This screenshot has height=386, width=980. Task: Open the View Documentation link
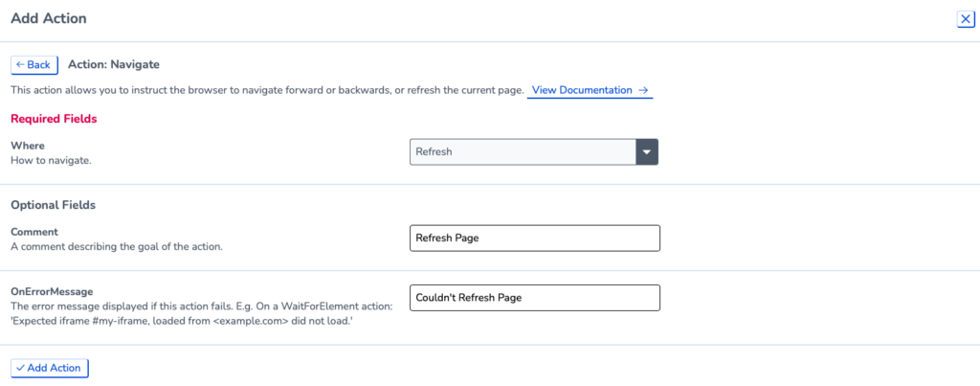pos(590,90)
